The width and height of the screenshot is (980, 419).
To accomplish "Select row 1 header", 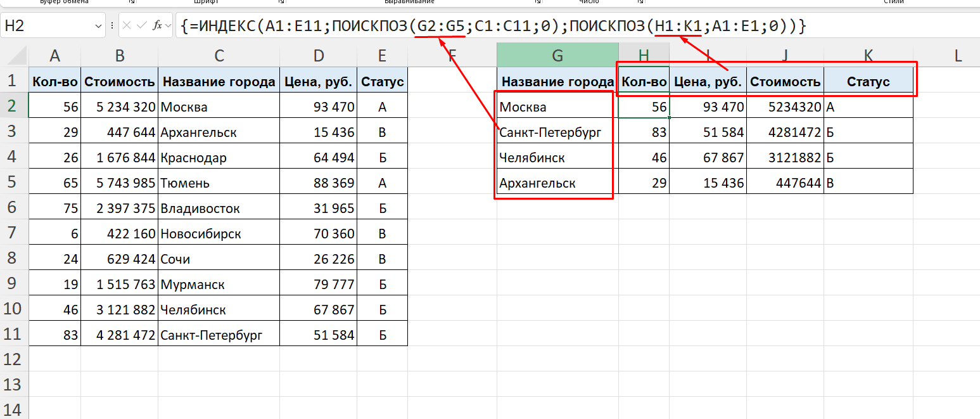I will (14, 81).
